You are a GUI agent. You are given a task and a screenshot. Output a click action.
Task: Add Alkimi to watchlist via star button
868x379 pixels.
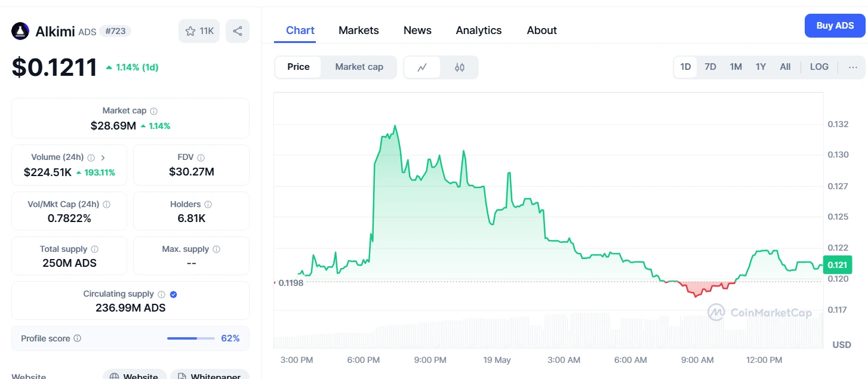pyautogui.click(x=199, y=31)
